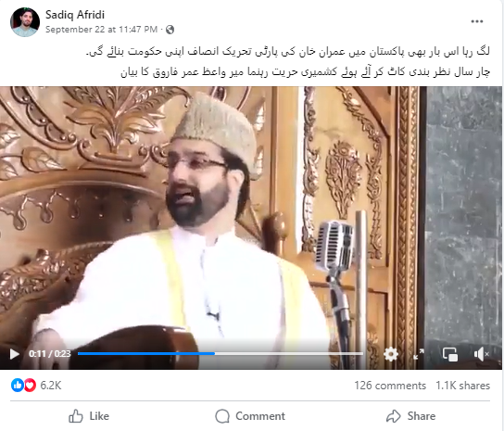This screenshot has height=431, width=504.
Task: Seek on the video progress bar
Action: click(x=220, y=353)
